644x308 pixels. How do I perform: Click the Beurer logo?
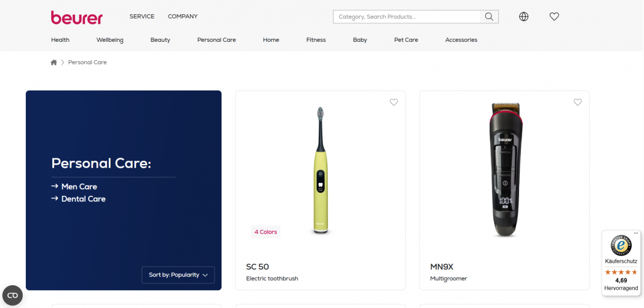(x=77, y=17)
